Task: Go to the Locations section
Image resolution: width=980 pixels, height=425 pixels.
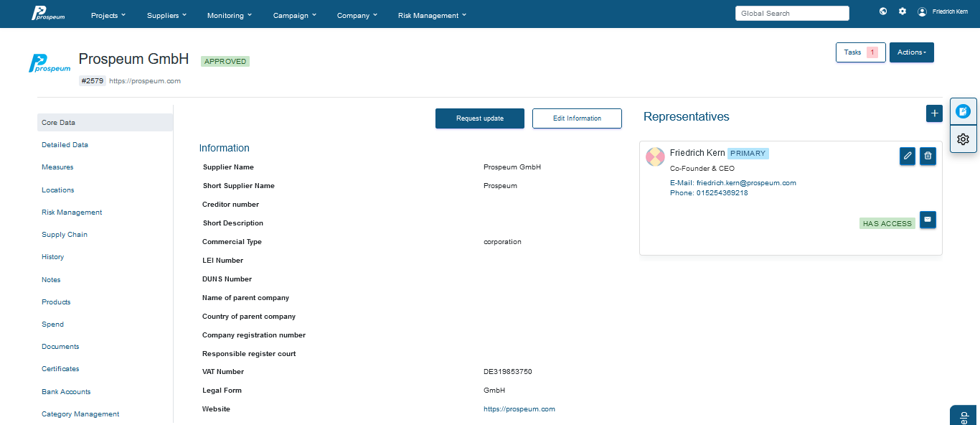Action: 58,190
